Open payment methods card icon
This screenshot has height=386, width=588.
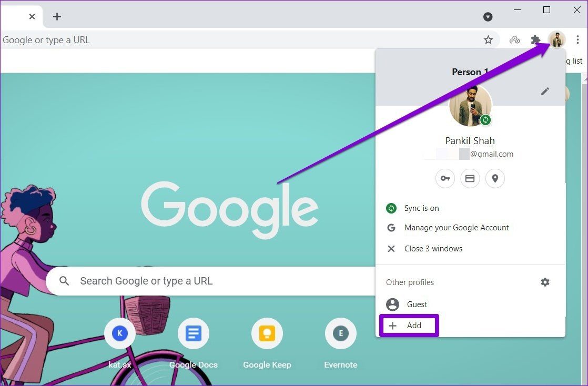pos(470,179)
